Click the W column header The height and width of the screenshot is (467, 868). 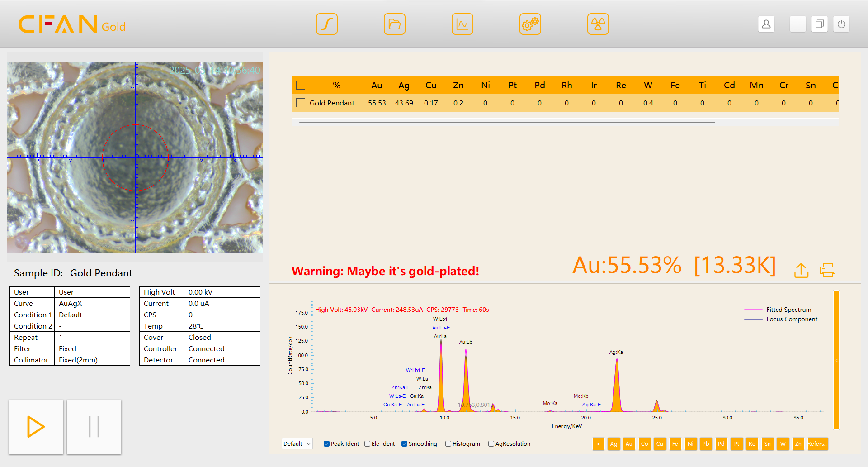(648, 85)
